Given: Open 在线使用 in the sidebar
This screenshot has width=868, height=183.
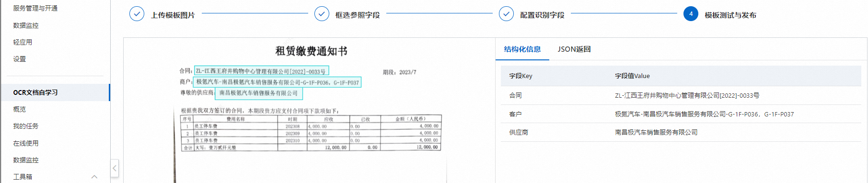Looking at the screenshot, I should [x=26, y=143].
